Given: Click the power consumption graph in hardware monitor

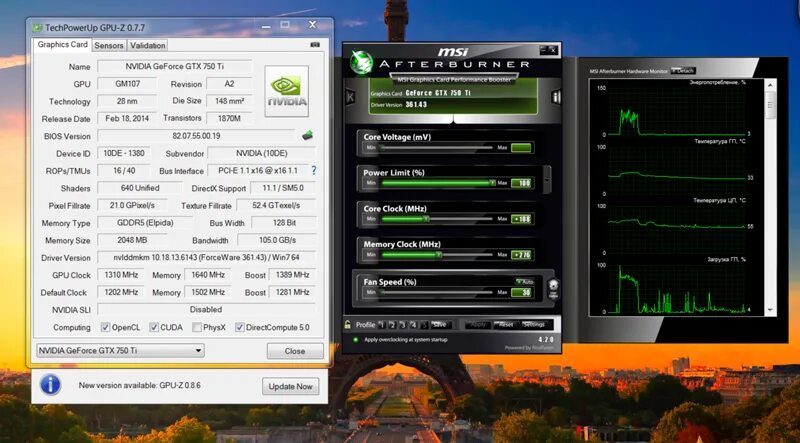Looking at the screenshot, I should (x=676, y=111).
